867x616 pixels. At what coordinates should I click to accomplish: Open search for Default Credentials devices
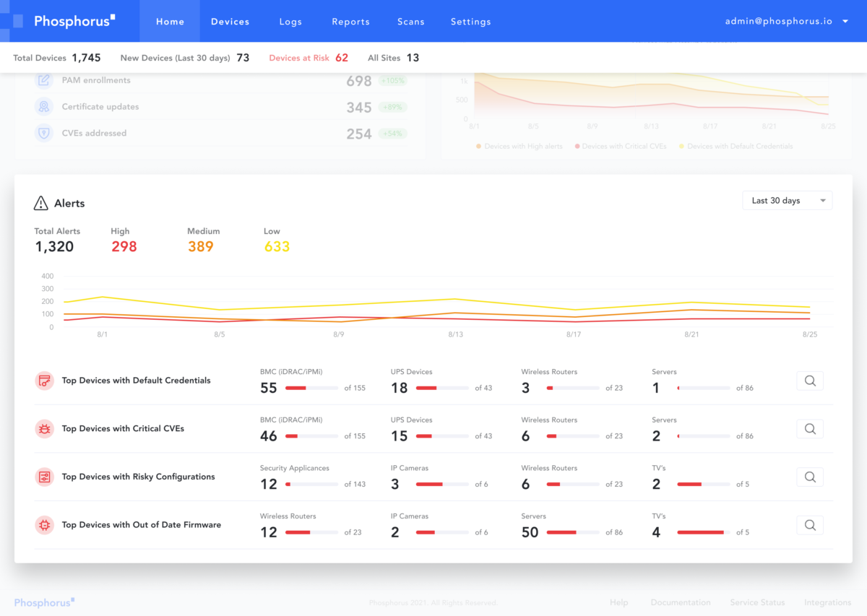[809, 381]
